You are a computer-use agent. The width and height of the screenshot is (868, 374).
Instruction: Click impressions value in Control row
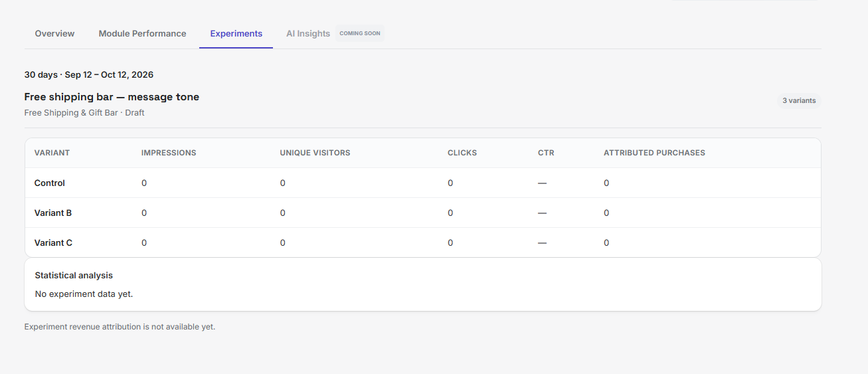click(x=144, y=183)
